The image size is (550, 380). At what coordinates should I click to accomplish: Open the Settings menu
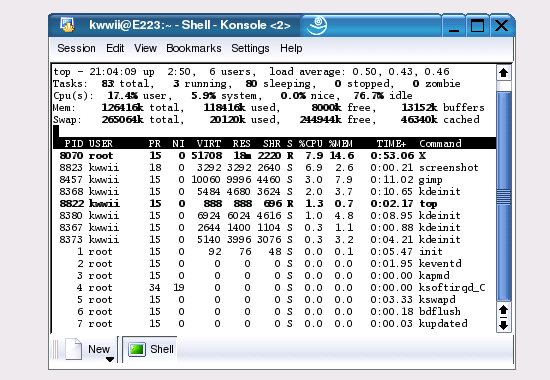coord(250,48)
